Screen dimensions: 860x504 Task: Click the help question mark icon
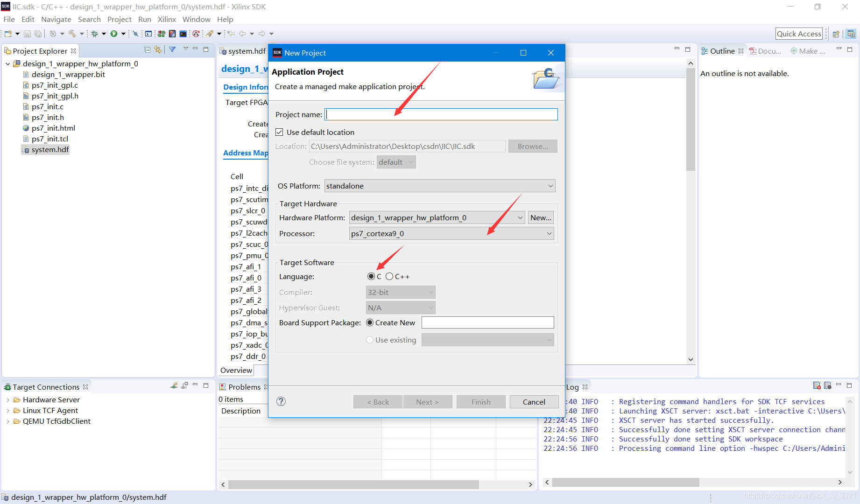(x=281, y=401)
